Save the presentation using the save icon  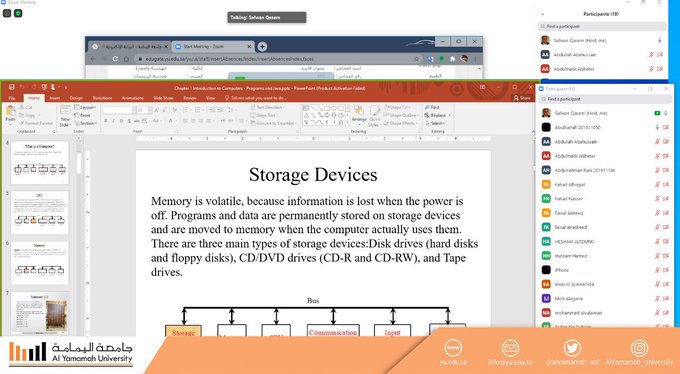(12, 87)
